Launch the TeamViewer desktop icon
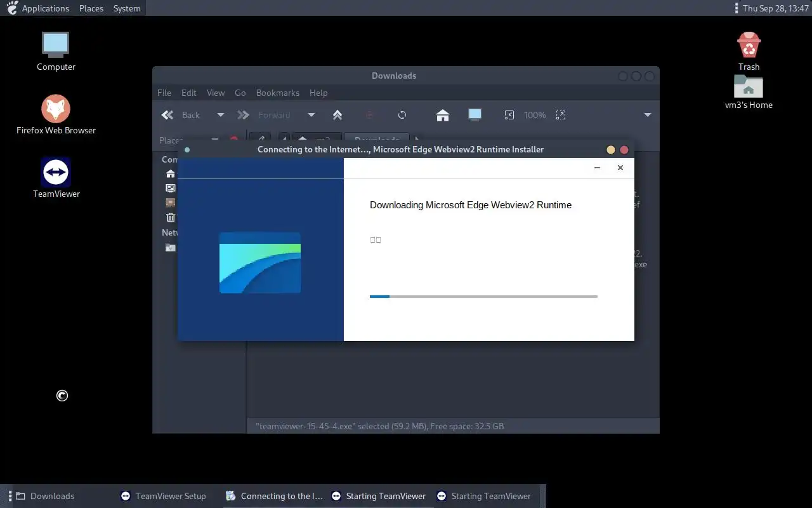 (x=56, y=178)
